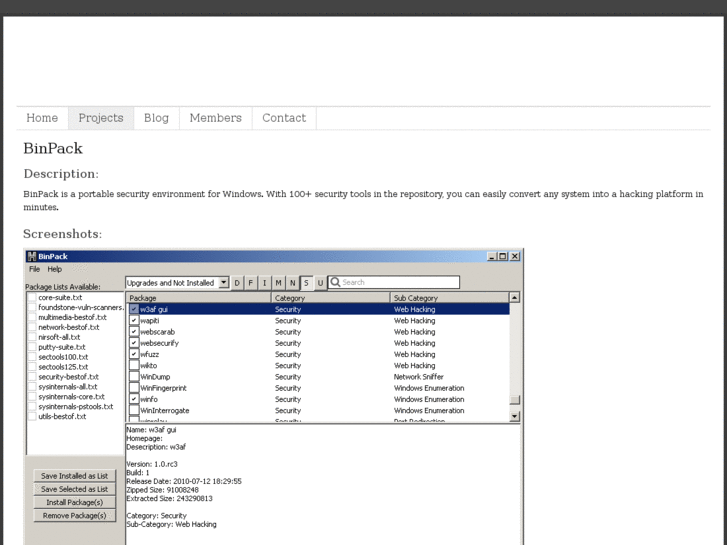Select the Network Sniffer sub category cell
Viewport: 727px width, 545px height.
tap(419, 377)
